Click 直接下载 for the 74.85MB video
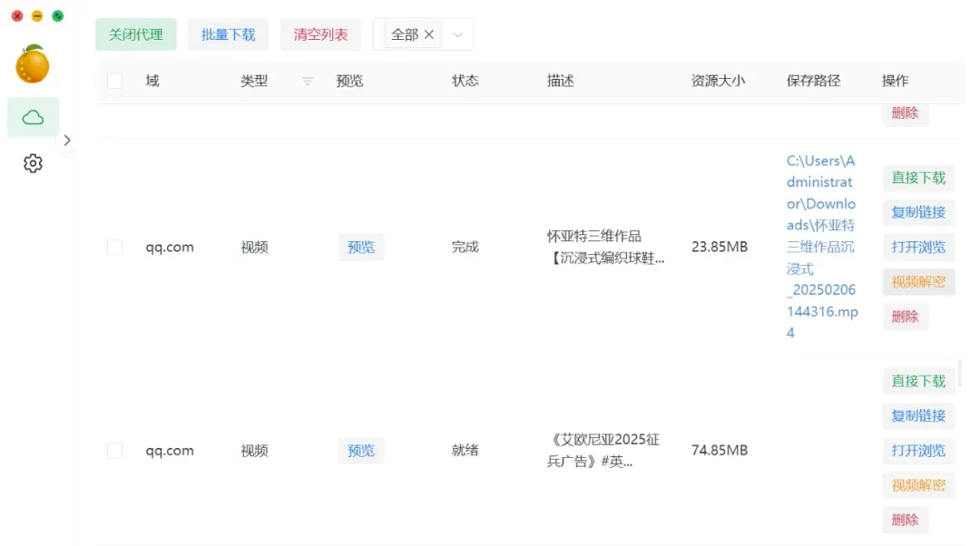 coord(918,381)
